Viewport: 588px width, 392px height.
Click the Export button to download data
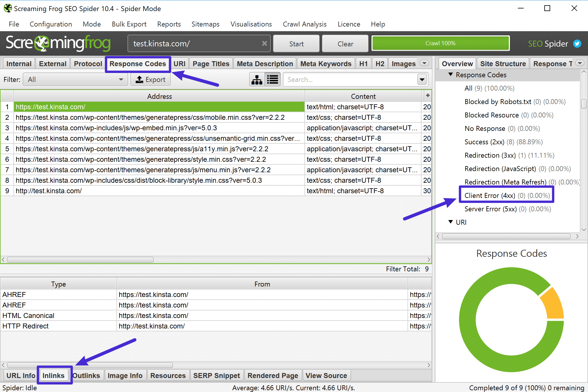(150, 80)
